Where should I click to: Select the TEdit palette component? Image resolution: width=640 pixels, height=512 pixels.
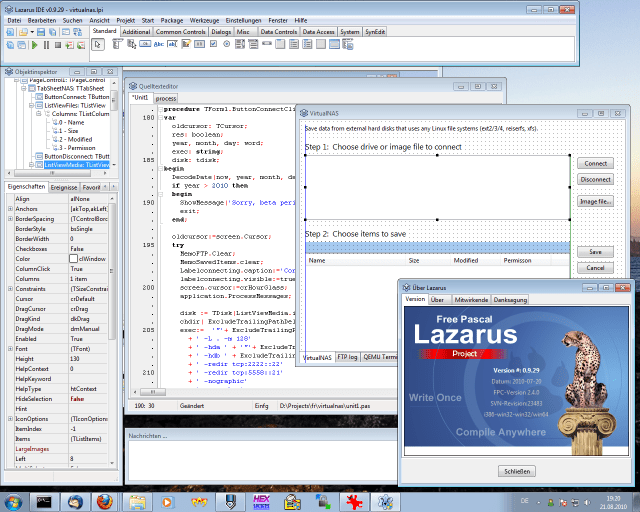click(x=172, y=44)
